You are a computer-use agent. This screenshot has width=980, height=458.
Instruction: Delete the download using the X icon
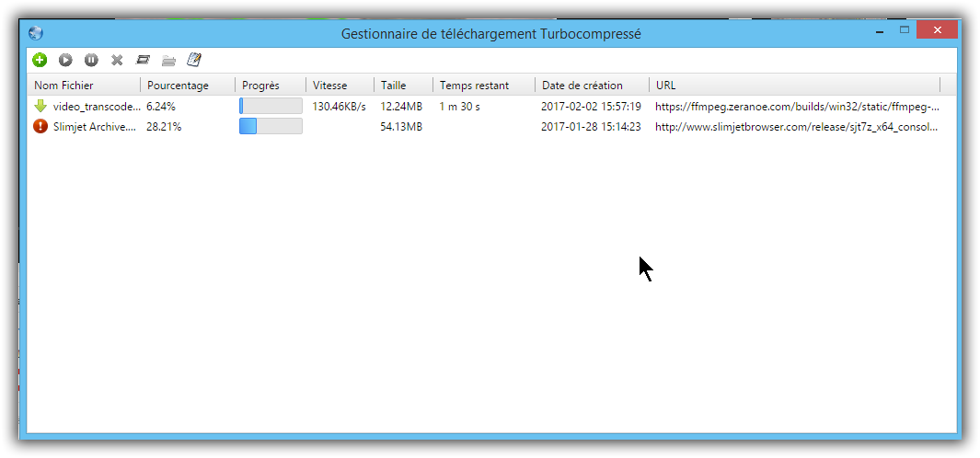pyautogui.click(x=117, y=60)
